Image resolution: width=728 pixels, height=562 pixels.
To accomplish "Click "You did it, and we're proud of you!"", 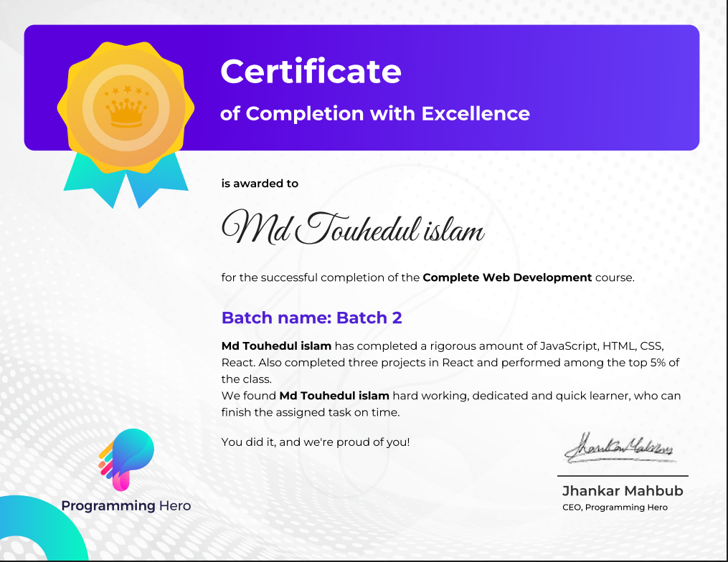I will (x=316, y=442).
